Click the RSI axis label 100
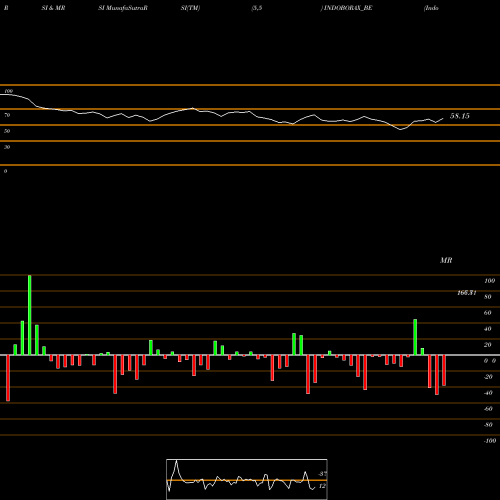500x500 pixels. pyautogui.click(x=9, y=91)
